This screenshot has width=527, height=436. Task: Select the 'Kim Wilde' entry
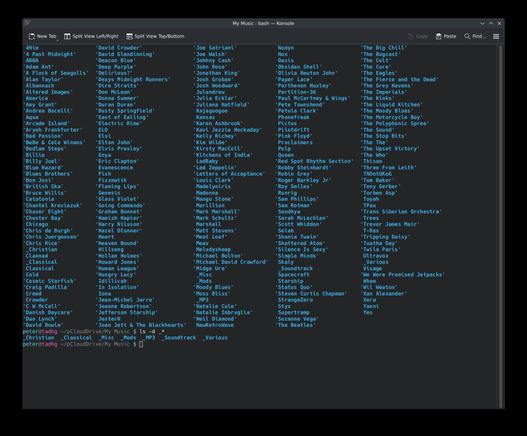point(210,143)
